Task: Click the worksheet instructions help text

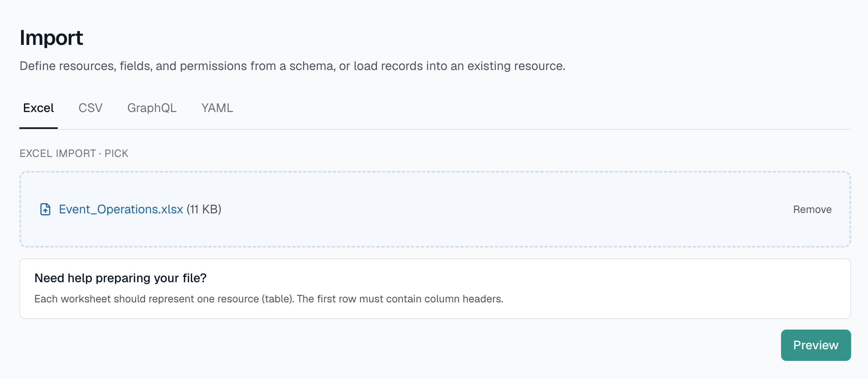Action: coord(269,299)
